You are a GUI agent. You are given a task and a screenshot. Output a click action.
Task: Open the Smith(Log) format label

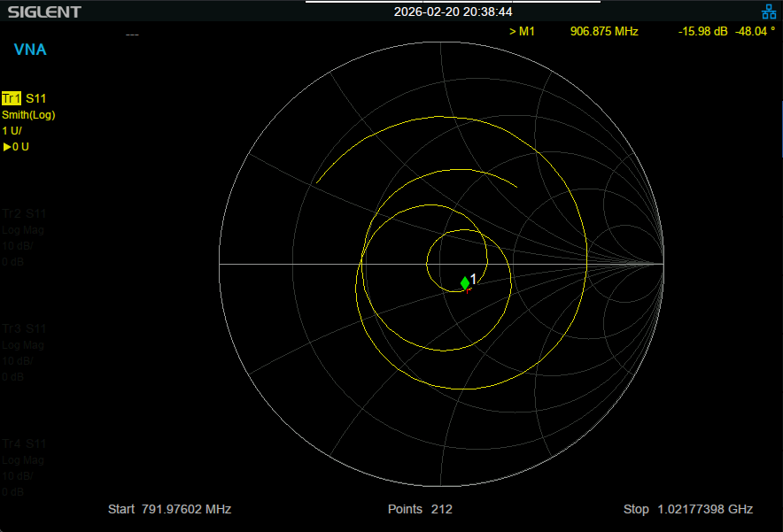point(28,115)
